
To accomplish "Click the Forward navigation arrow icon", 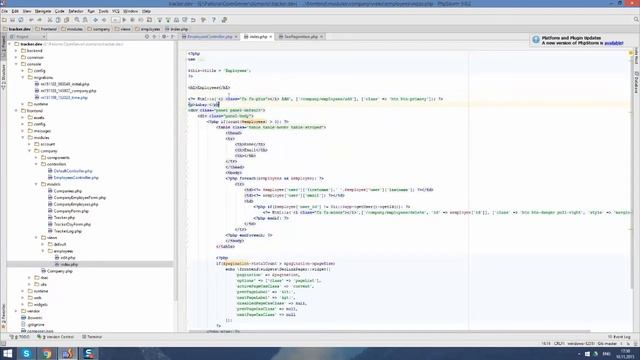I will tap(104, 20).
